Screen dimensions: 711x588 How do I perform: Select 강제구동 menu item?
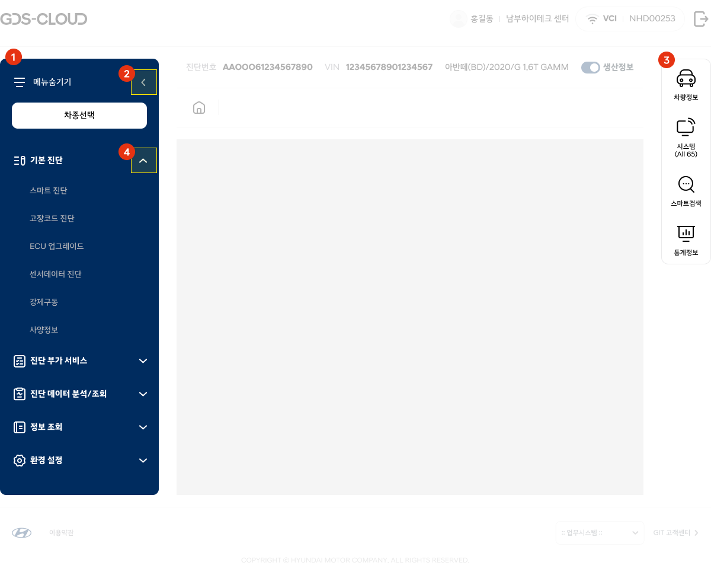(44, 302)
